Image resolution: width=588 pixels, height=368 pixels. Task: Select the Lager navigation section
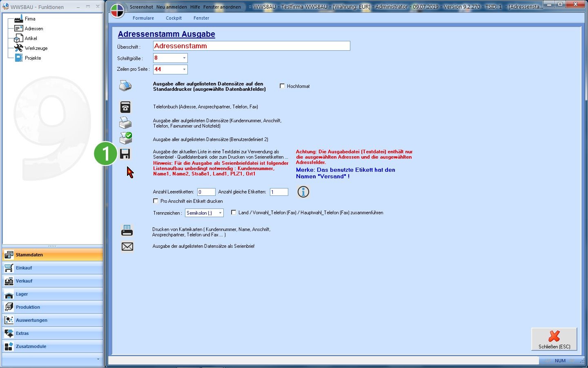(x=53, y=294)
